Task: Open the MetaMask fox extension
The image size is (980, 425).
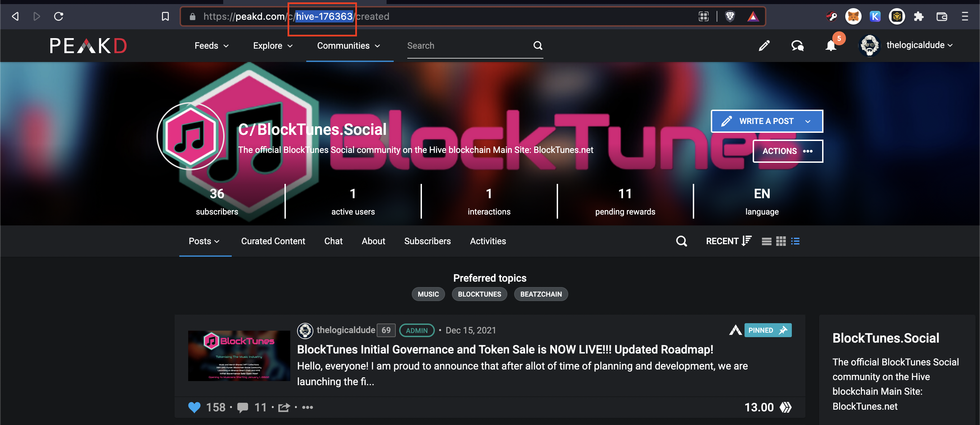Action: click(x=853, y=16)
